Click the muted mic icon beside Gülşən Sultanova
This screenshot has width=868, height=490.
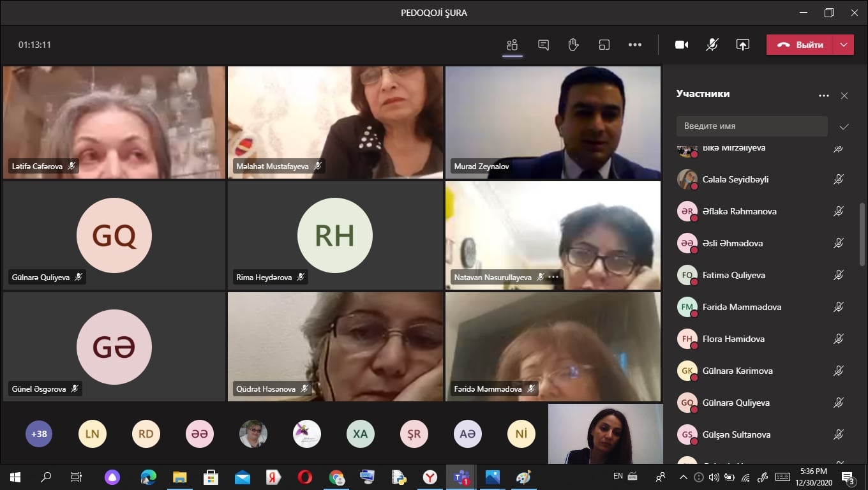pyautogui.click(x=839, y=434)
